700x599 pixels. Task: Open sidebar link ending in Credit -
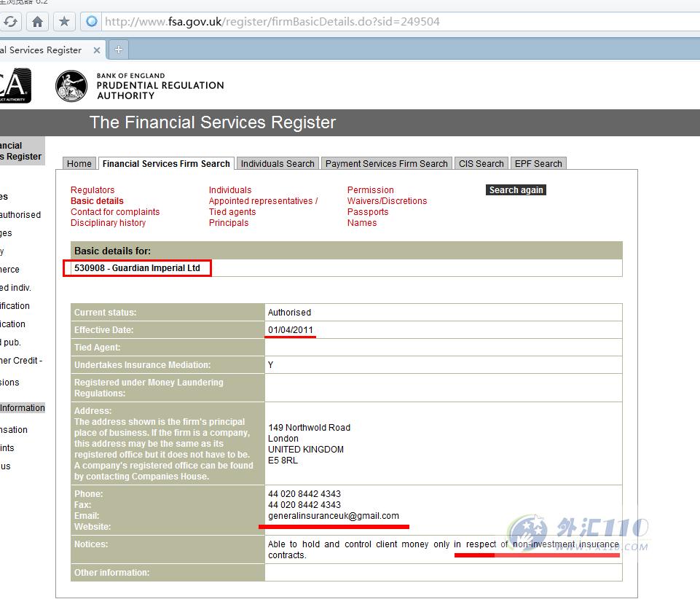(x=21, y=361)
